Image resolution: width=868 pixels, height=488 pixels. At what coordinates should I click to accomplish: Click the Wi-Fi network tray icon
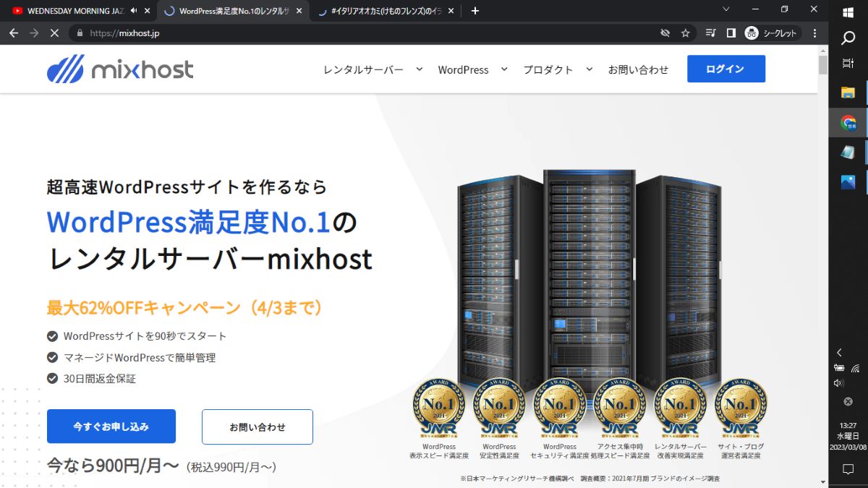(856, 368)
